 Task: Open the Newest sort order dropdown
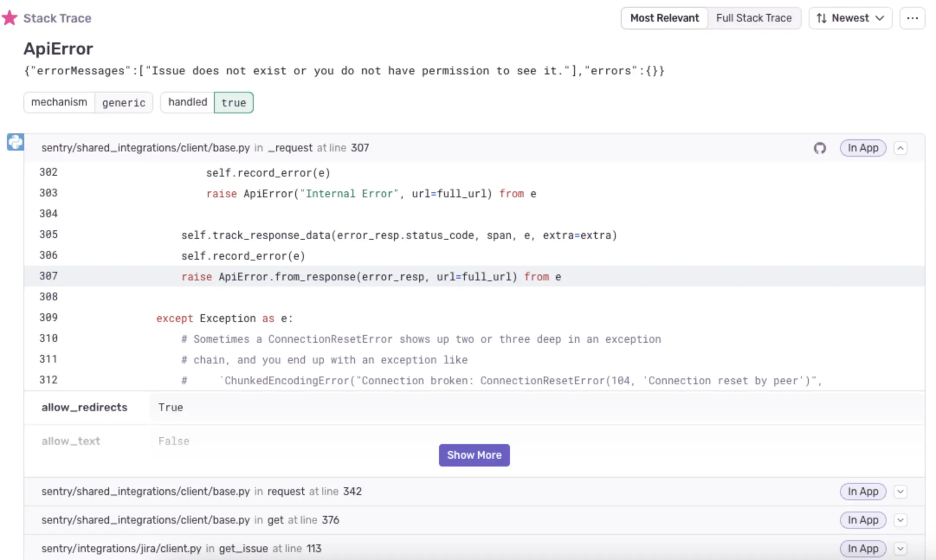coord(850,18)
